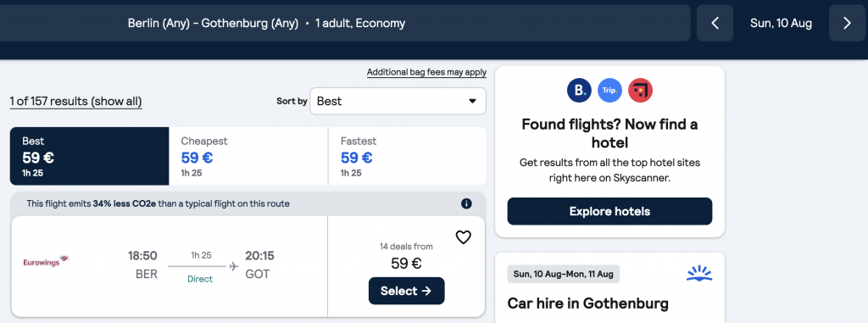Go to next day with right arrow
The image size is (868, 323).
pyautogui.click(x=847, y=23)
